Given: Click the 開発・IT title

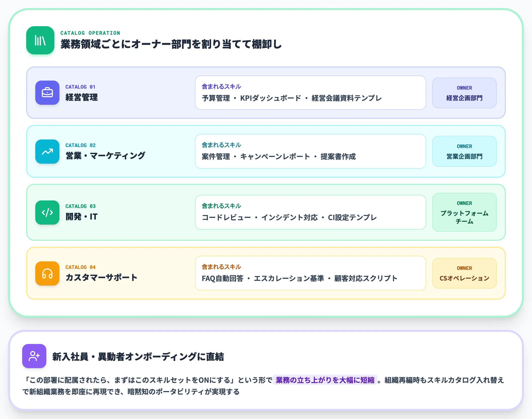Looking at the screenshot, I should click(x=81, y=217).
